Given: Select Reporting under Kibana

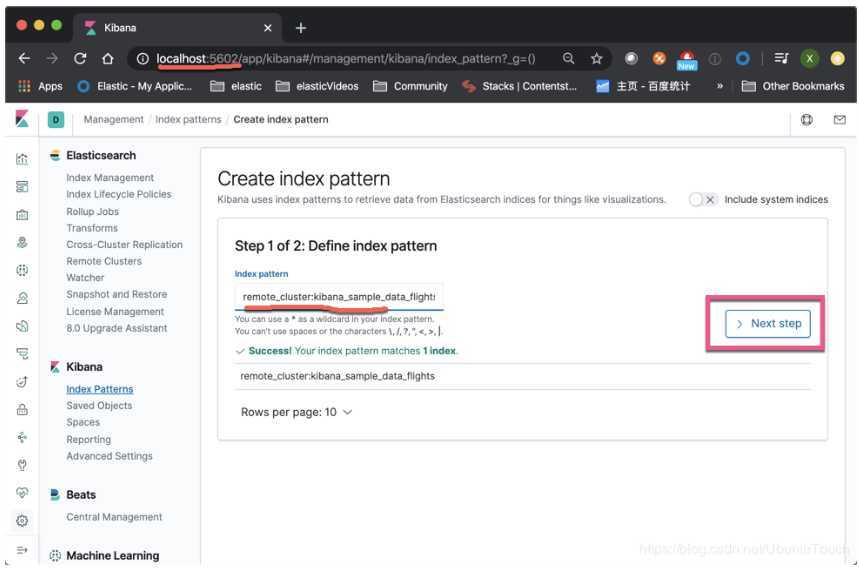Looking at the screenshot, I should [x=89, y=440].
